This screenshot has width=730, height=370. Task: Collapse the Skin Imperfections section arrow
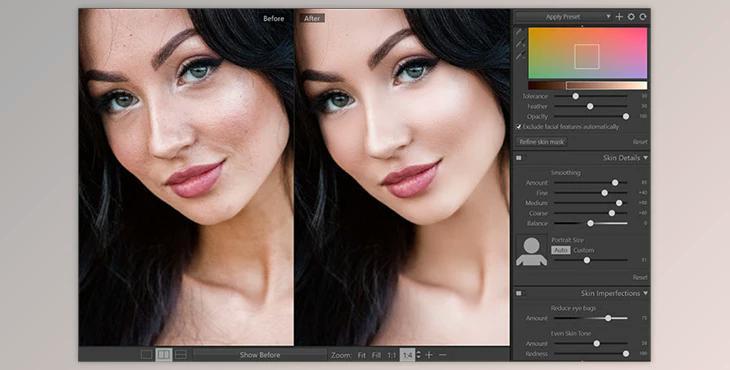pos(645,294)
